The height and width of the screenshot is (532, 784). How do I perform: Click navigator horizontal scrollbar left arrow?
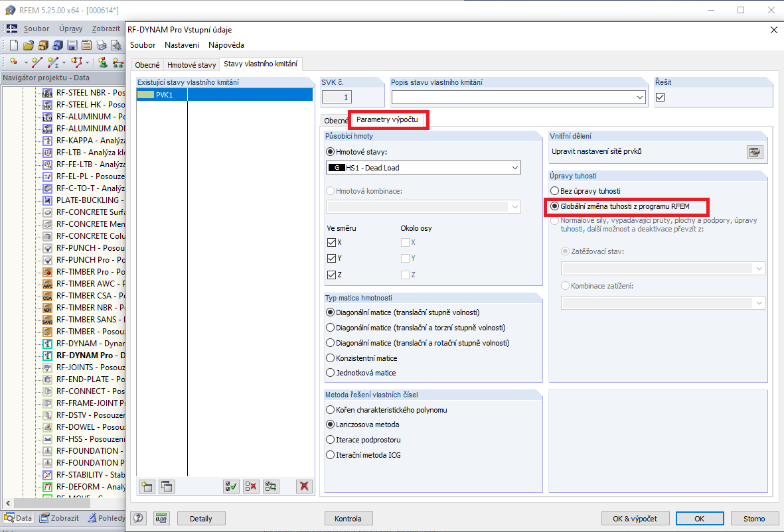pos(7,503)
